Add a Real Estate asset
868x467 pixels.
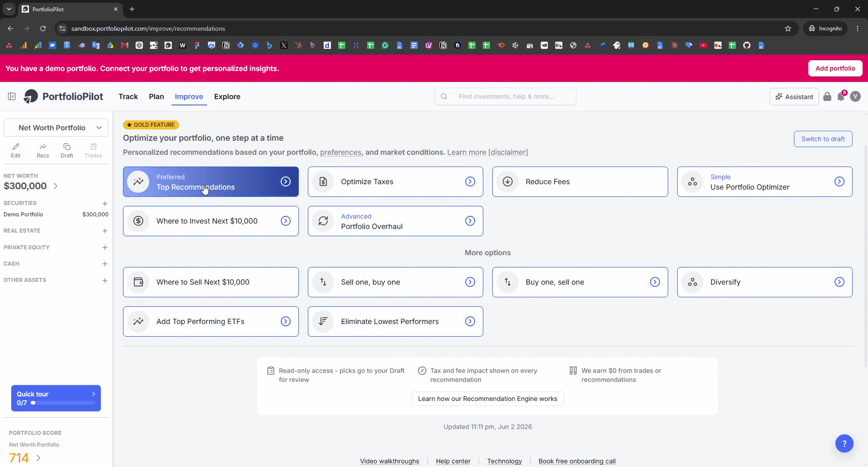[105, 231]
